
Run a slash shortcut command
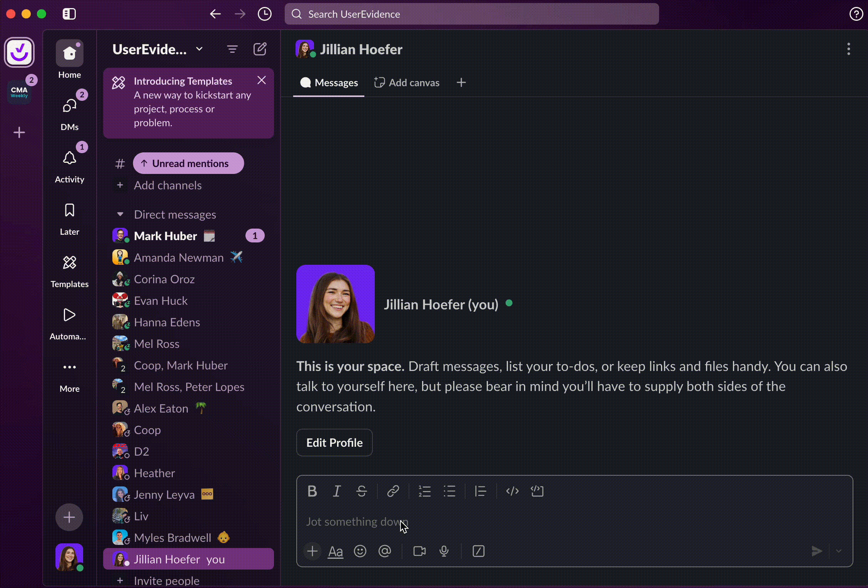[x=479, y=551]
